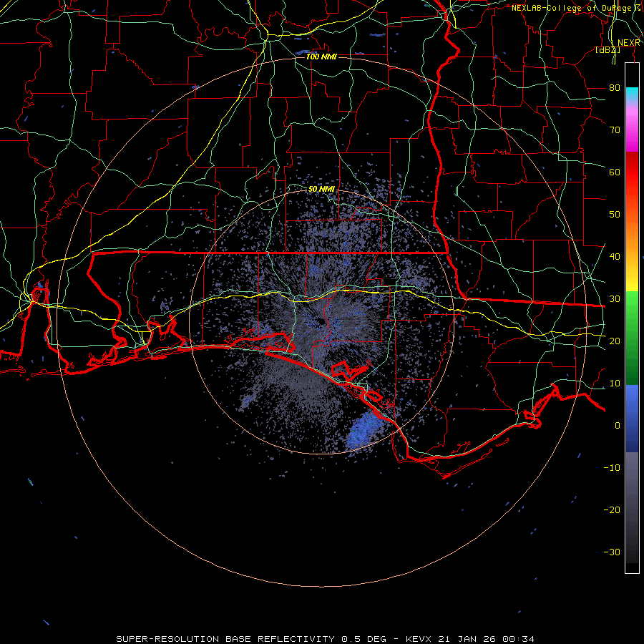Click the -30 value on dBZ scale
Screen dimensions: 644x644
click(612, 552)
